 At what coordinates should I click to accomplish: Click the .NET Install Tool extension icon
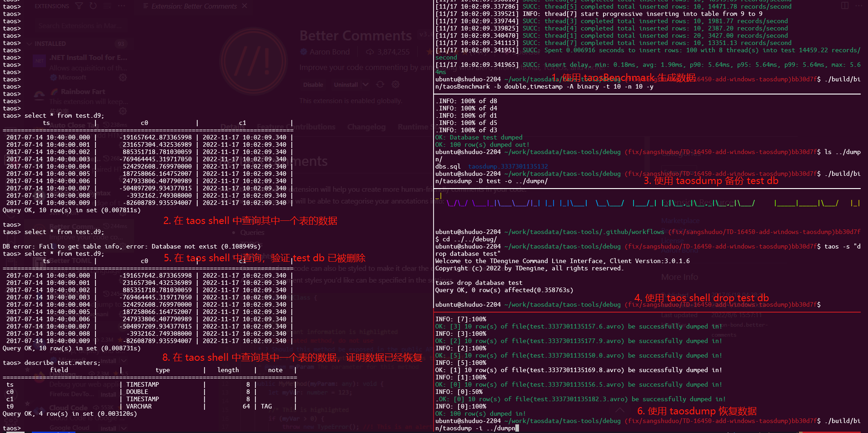(x=40, y=61)
